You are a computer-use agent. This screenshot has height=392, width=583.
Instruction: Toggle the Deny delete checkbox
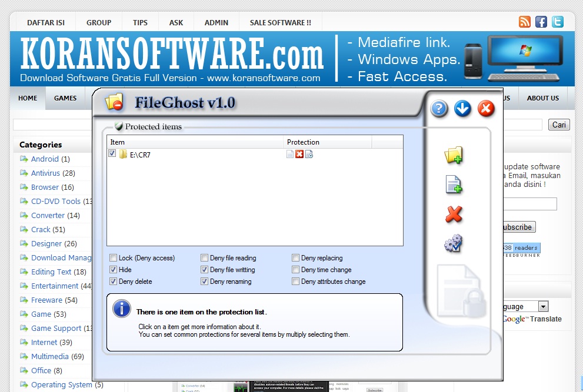(x=113, y=282)
